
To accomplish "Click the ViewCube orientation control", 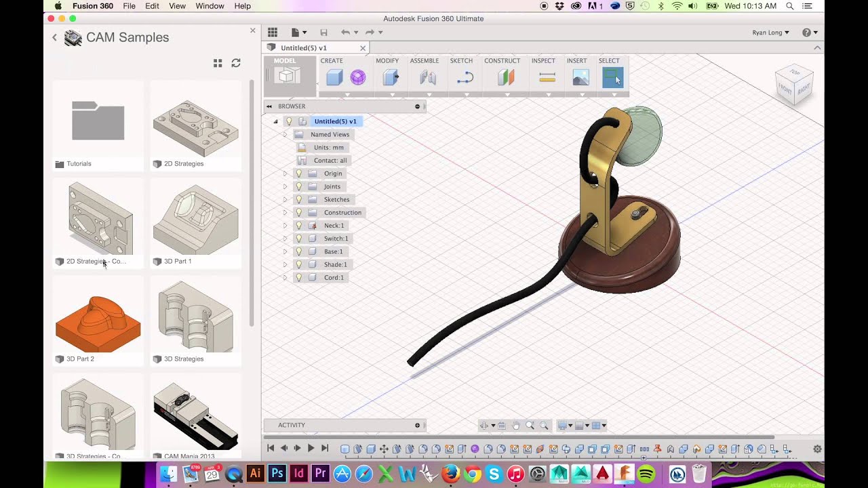I will pyautogui.click(x=794, y=84).
